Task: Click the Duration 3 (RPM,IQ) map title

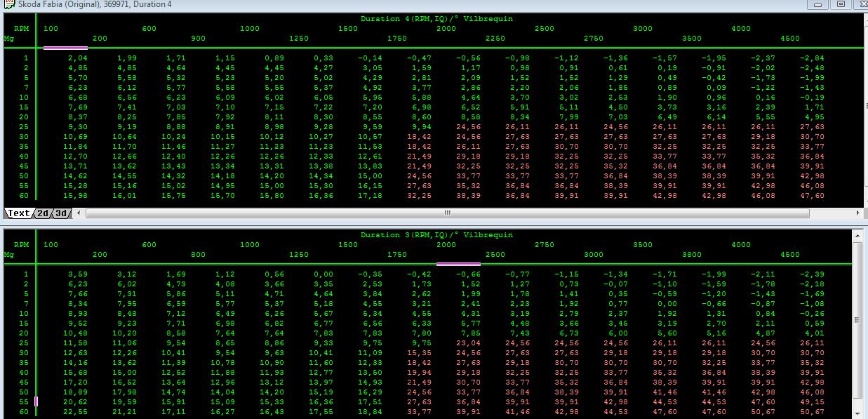Action: coord(436,235)
